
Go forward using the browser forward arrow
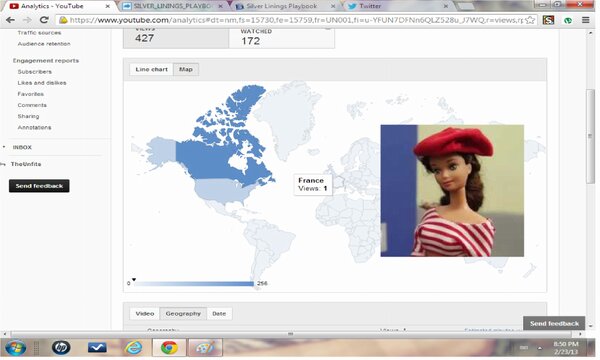coord(27,20)
